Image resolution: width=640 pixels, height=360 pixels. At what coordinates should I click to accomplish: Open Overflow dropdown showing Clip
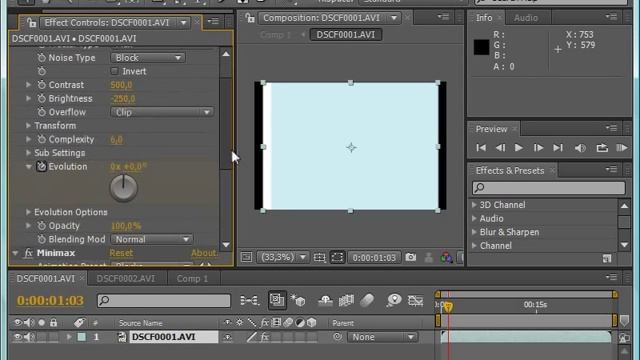tap(162, 112)
